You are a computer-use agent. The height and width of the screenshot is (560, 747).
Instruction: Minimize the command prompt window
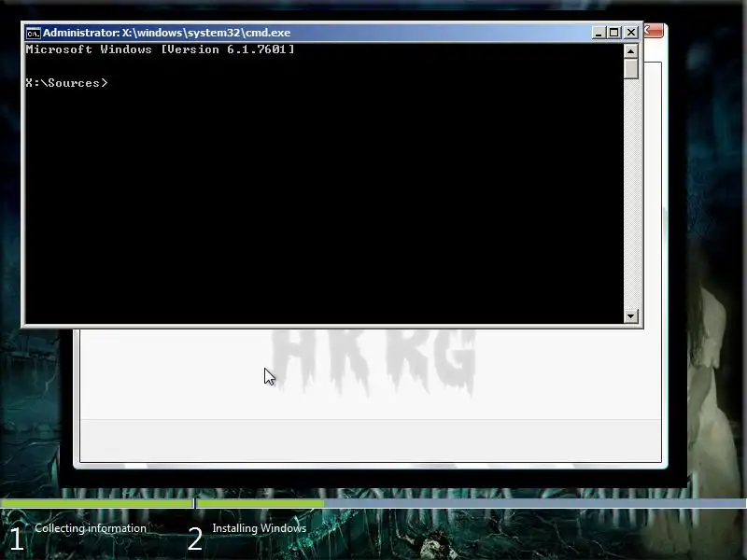pos(599,33)
